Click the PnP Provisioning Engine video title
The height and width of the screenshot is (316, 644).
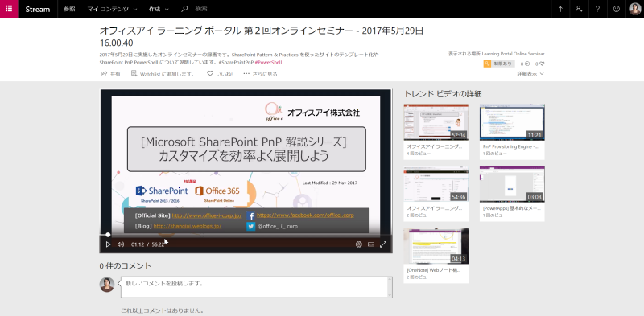point(510,146)
